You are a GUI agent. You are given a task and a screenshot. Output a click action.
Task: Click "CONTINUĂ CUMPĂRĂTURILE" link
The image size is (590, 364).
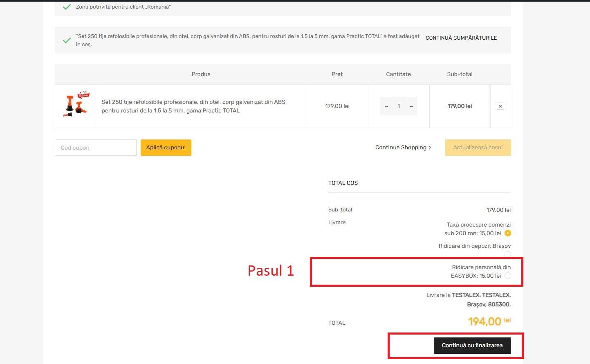point(461,38)
